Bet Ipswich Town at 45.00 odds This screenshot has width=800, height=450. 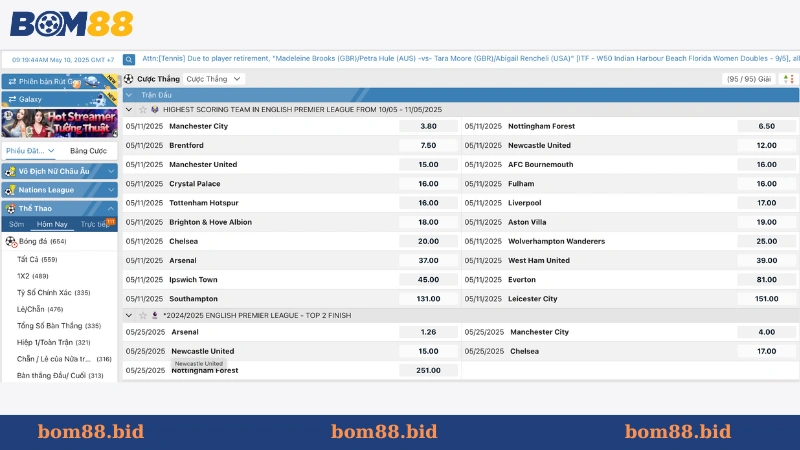pos(428,280)
